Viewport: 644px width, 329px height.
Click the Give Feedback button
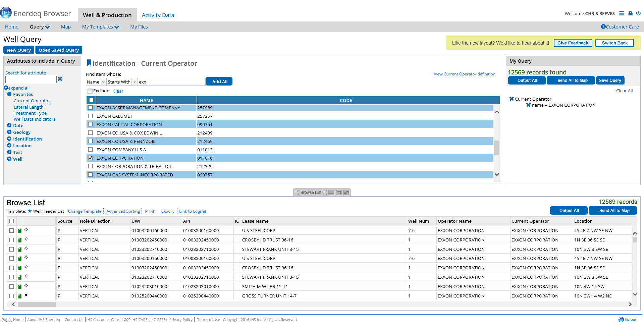click(x=573, y=43)
